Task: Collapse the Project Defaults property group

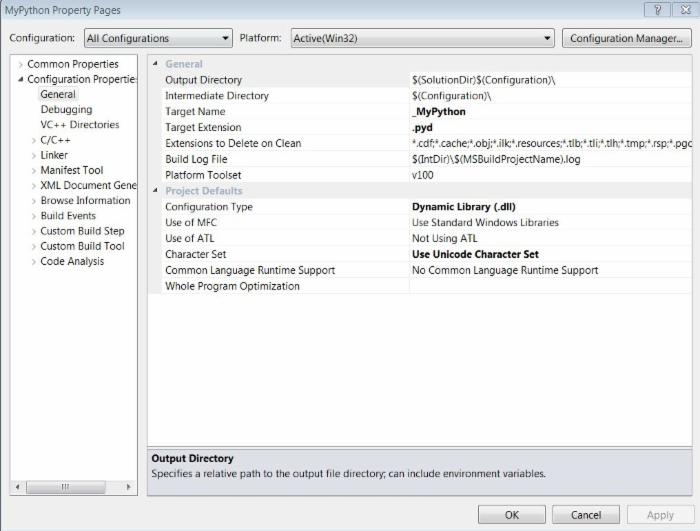Action: [x=155, y=191]
